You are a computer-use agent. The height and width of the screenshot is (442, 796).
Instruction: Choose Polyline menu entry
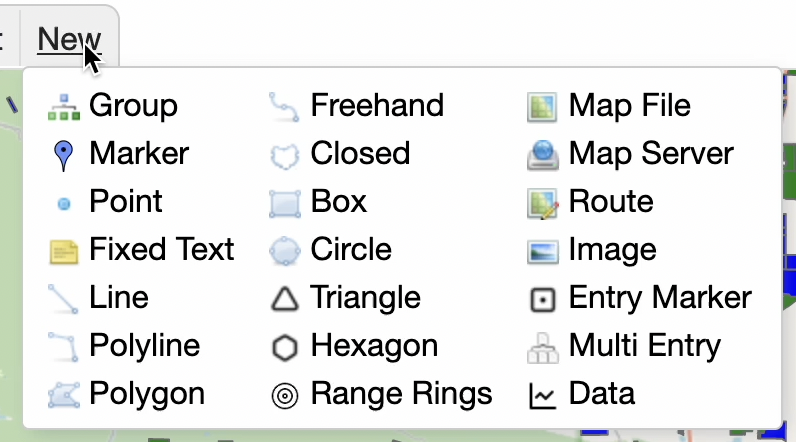pyautogui.click(x=144, y=346)
